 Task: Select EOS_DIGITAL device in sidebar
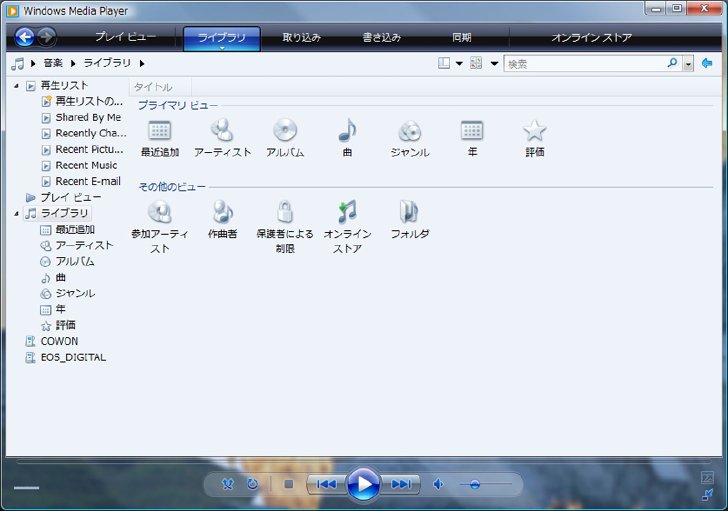tap(73, 357)
